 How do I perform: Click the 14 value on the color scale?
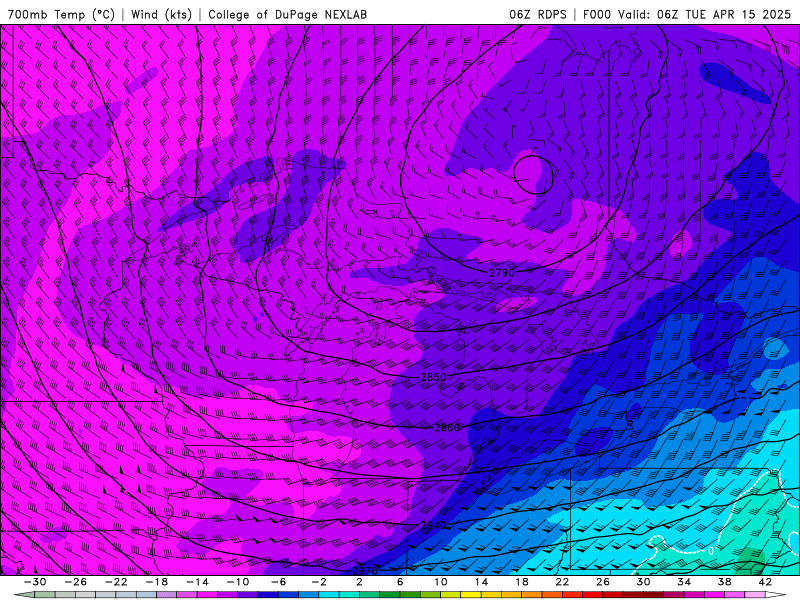point(481,582)
